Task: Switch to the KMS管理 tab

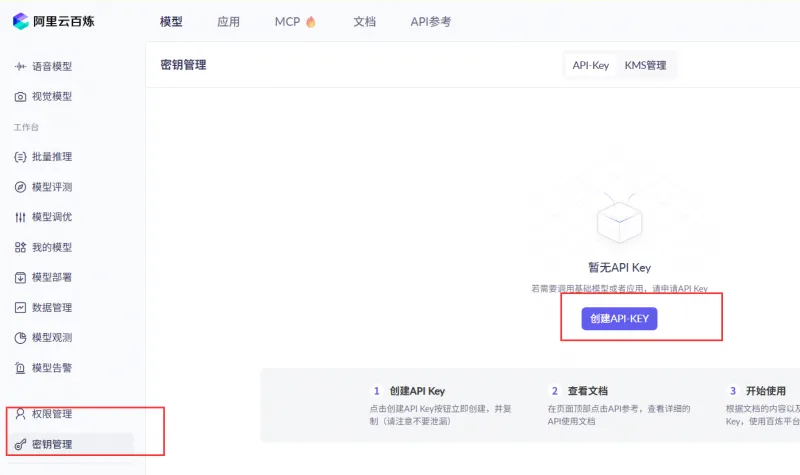Action: coord(645,65)
